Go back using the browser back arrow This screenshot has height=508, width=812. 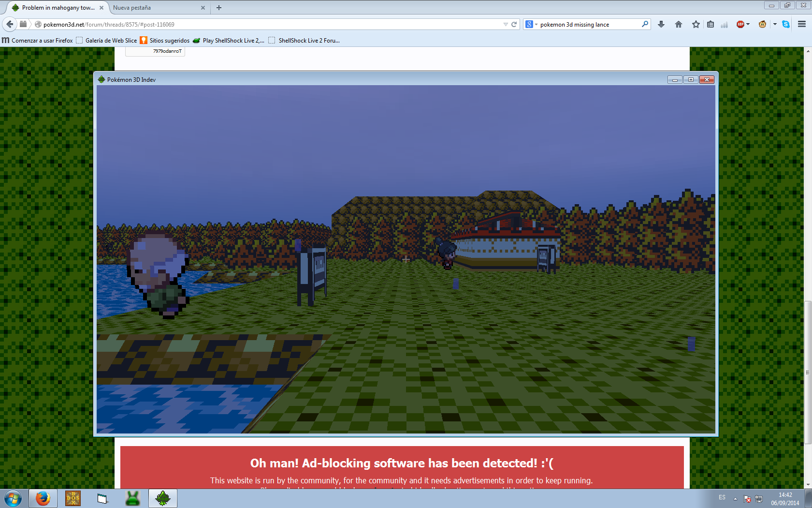10,24
